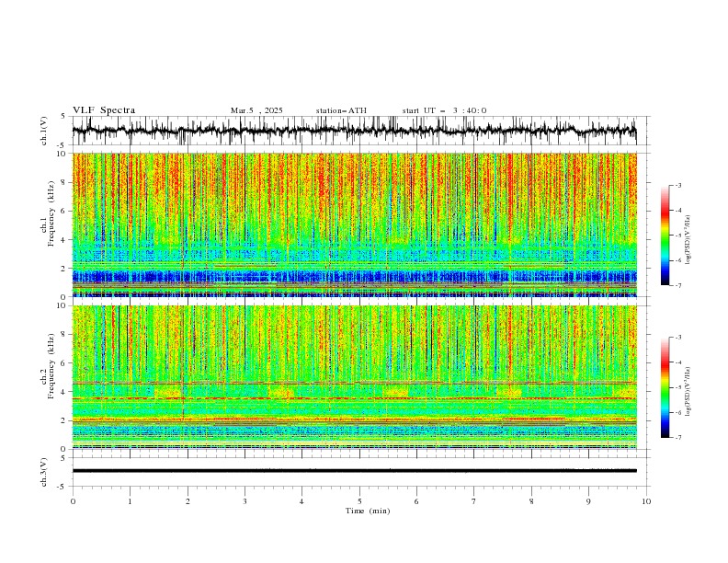Click the ch.2 PSD color bar

[665, 387]
